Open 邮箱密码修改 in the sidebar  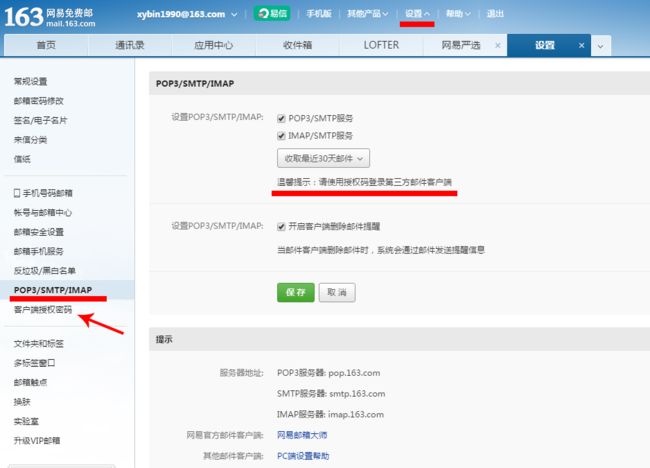(39, 101)
